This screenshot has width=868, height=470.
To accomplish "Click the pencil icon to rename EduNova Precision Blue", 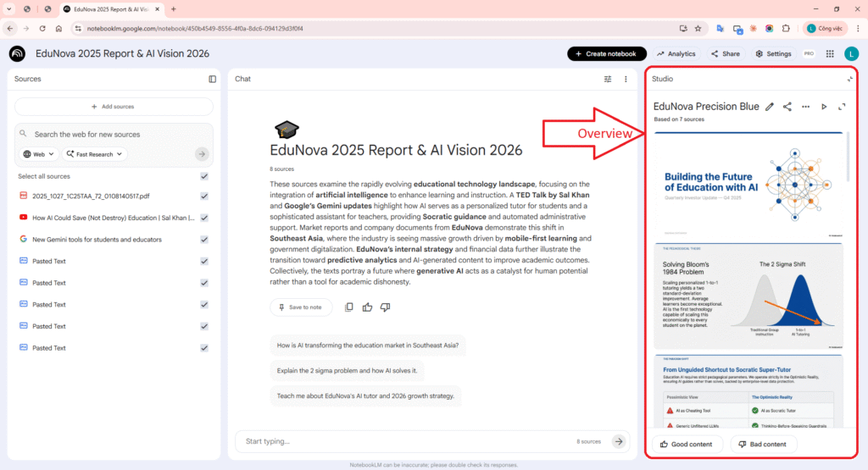I will tap(770, 107).
